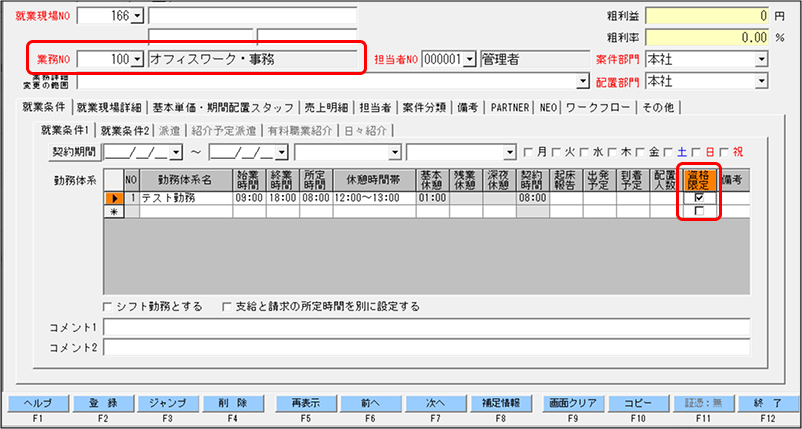This screenshot has width=802, height=429.
Task: Open the 売上明細 tab
Action: pos(326,107)
